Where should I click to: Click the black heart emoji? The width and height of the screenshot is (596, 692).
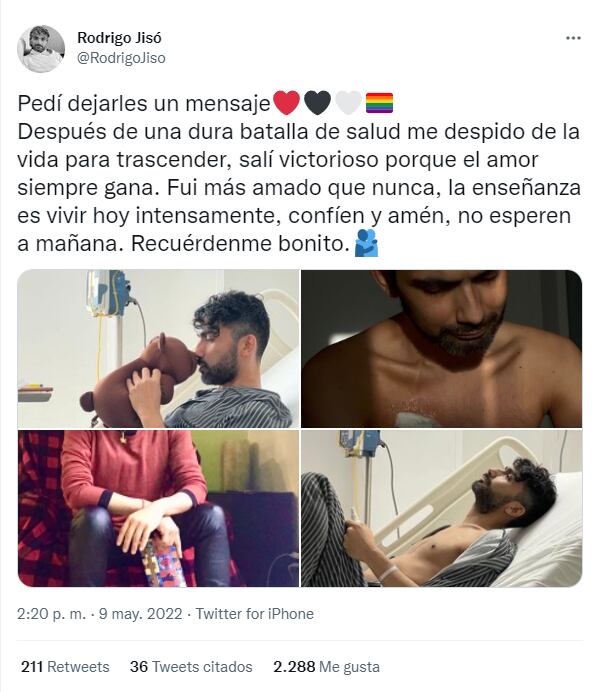click(318, 103)
